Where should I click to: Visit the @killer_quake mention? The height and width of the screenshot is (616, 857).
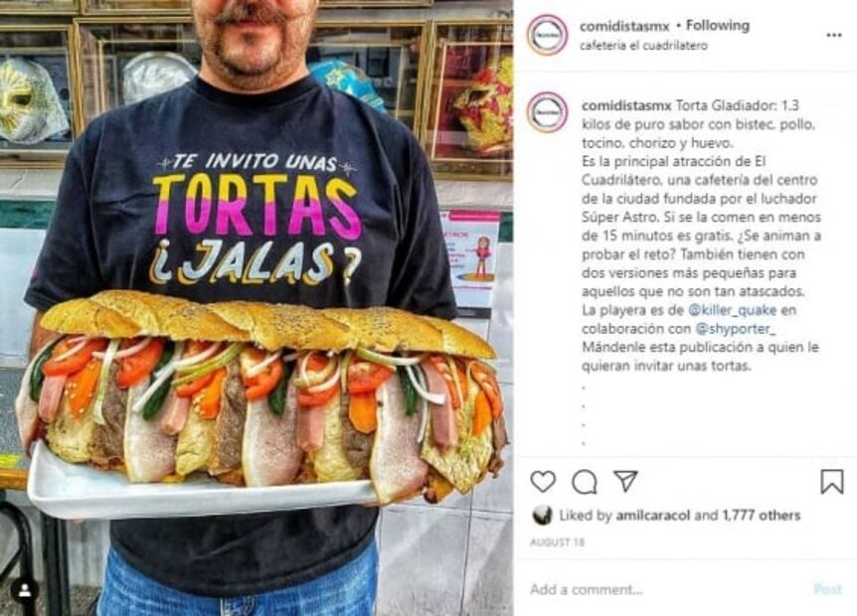[x=733, y=310]
